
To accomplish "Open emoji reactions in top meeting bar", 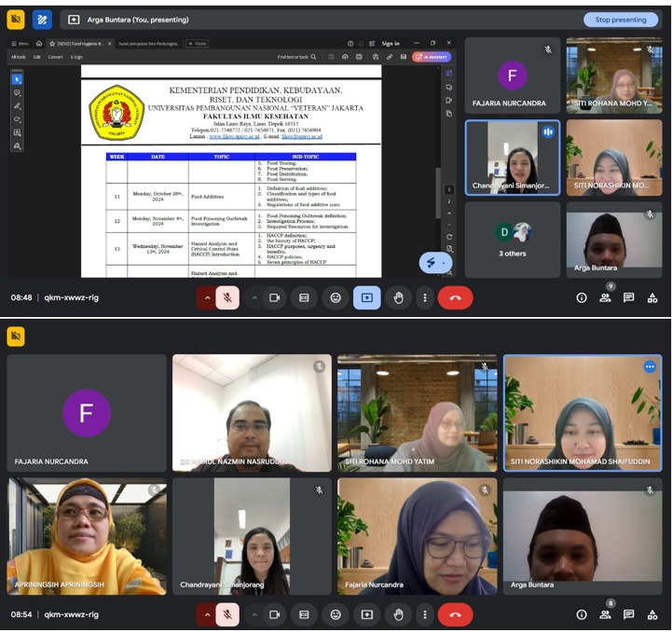I will point(336,298).
